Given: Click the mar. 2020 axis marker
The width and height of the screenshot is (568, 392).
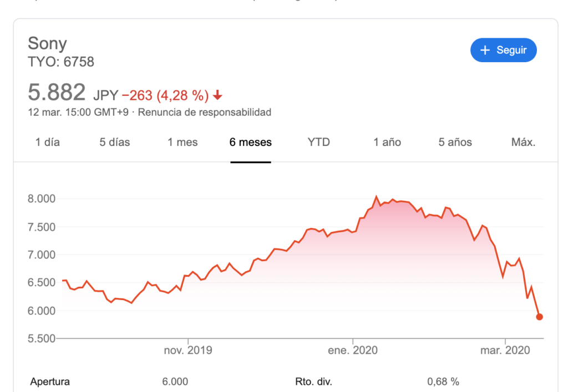Looking at the screenshot, I should pos(505,350).
